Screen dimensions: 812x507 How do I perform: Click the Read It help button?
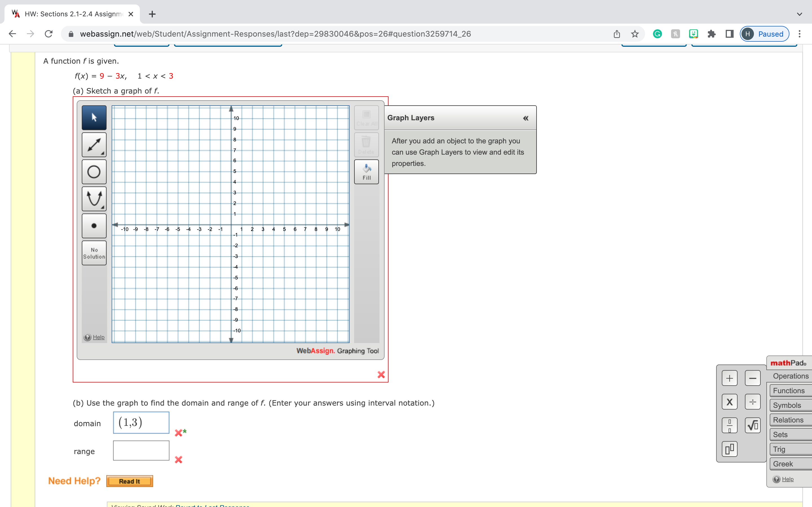129,481
